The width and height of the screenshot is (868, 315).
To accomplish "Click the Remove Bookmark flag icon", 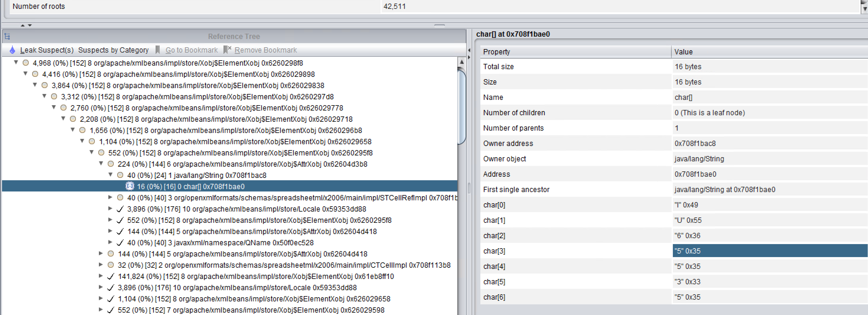I will (227, 50).
